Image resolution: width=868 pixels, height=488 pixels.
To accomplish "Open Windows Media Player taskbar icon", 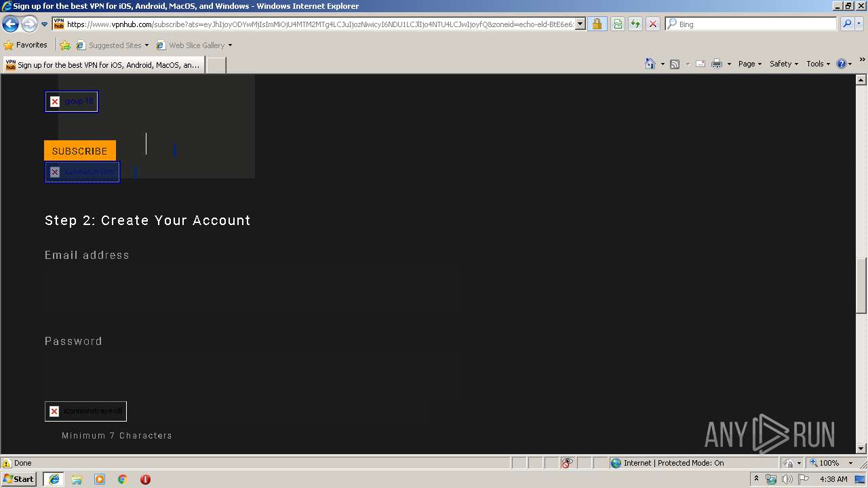I will (100, 479).
